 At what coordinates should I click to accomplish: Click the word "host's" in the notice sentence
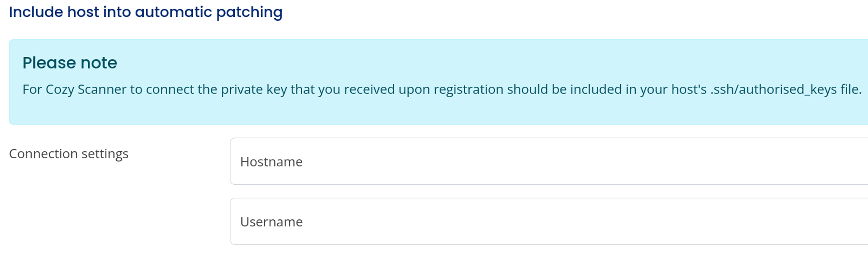point(689,89)
